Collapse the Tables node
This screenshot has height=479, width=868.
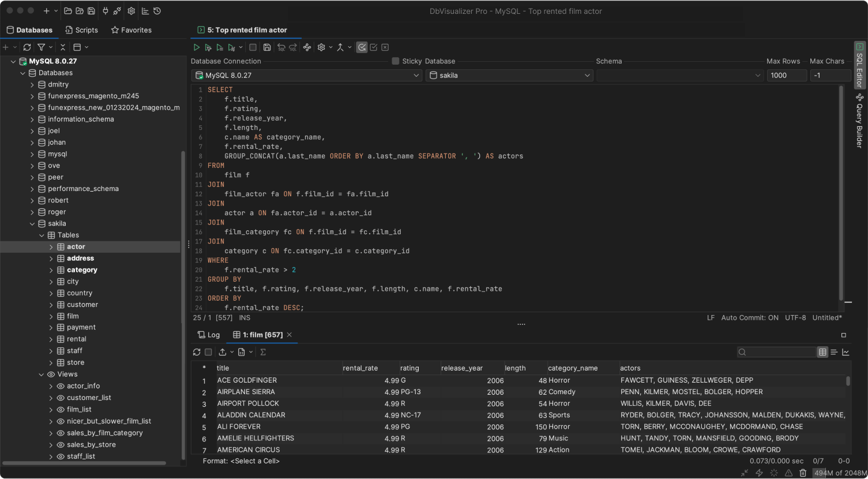point(42,235)
